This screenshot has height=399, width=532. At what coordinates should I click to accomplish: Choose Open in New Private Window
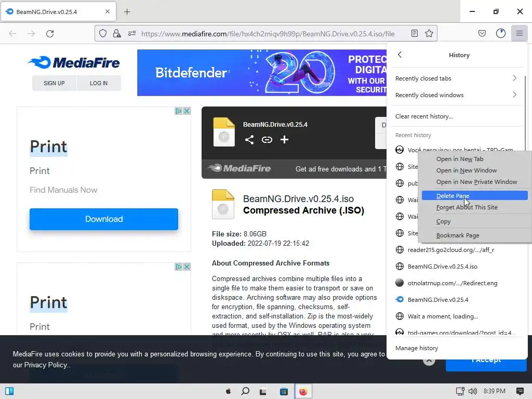point(474,182)
